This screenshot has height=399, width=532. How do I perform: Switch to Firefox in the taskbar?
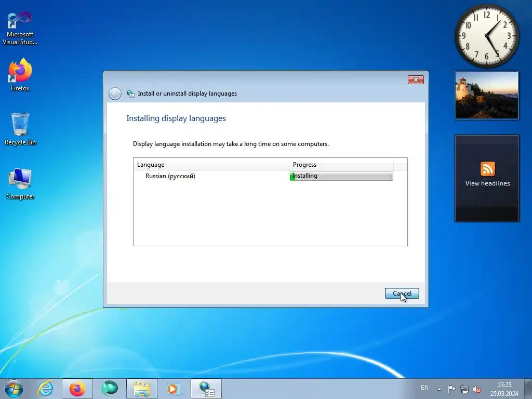[77, 389]
